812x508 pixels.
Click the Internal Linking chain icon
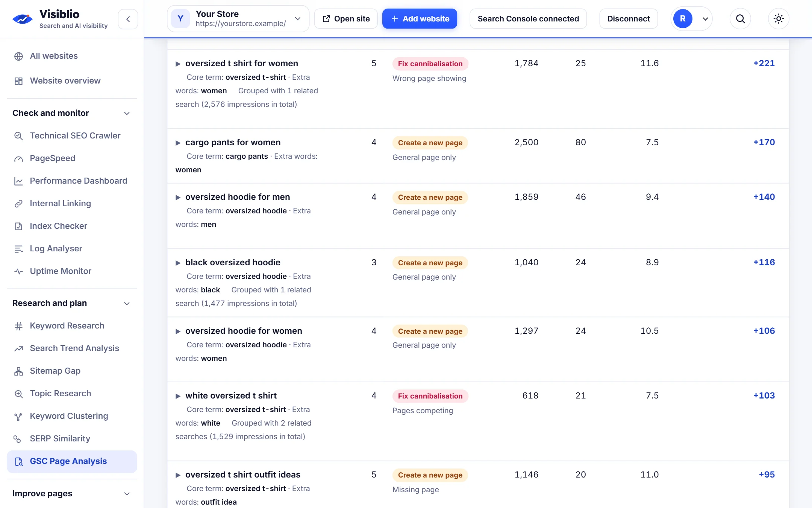18,204
